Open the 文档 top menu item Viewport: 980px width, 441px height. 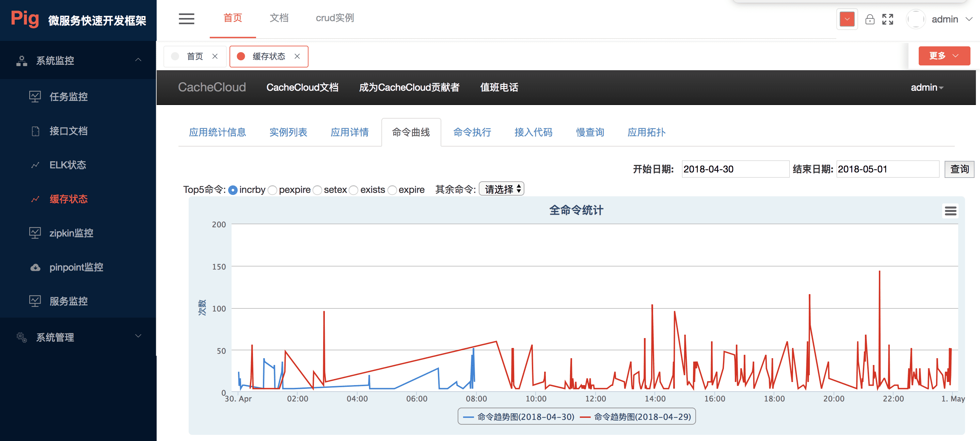(x=279, y=18)
